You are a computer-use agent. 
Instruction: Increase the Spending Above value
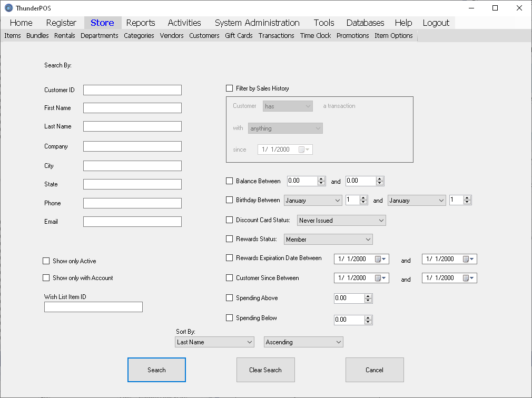pos(368,296)
